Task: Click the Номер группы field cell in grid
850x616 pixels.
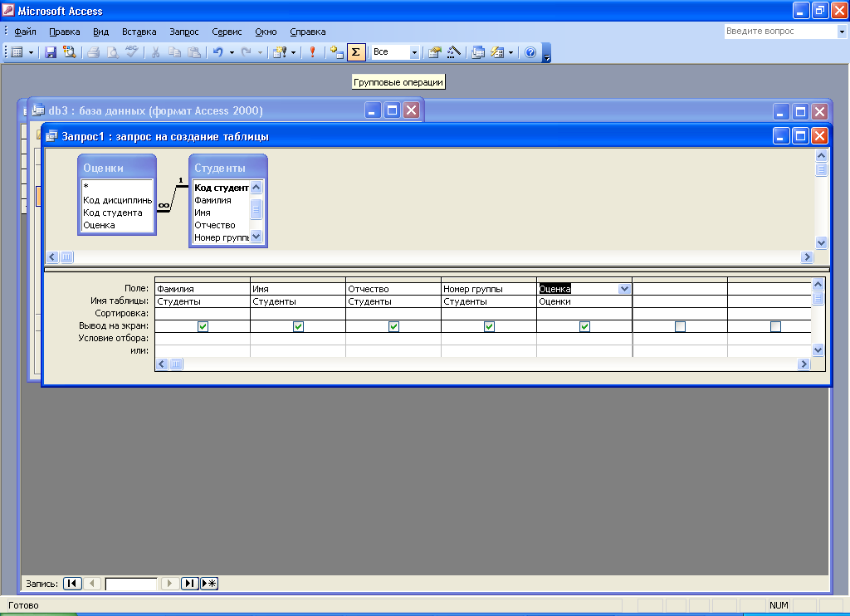Action: [x=489, y=289]
